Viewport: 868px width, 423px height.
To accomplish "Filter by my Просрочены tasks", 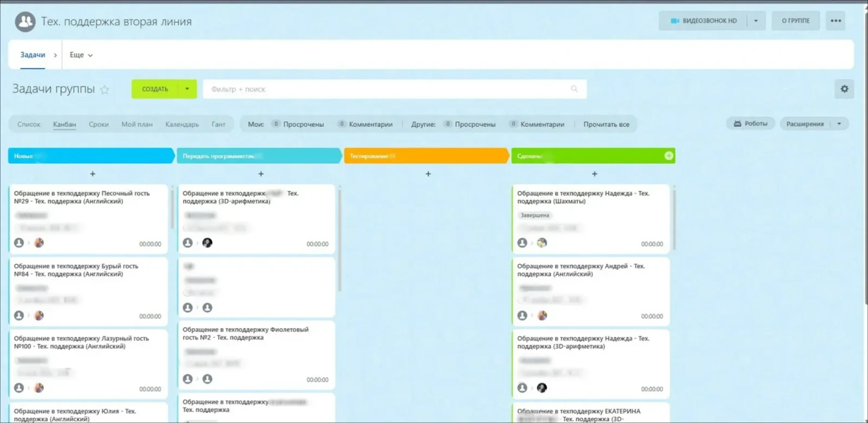I will click(x=298, y=124).
